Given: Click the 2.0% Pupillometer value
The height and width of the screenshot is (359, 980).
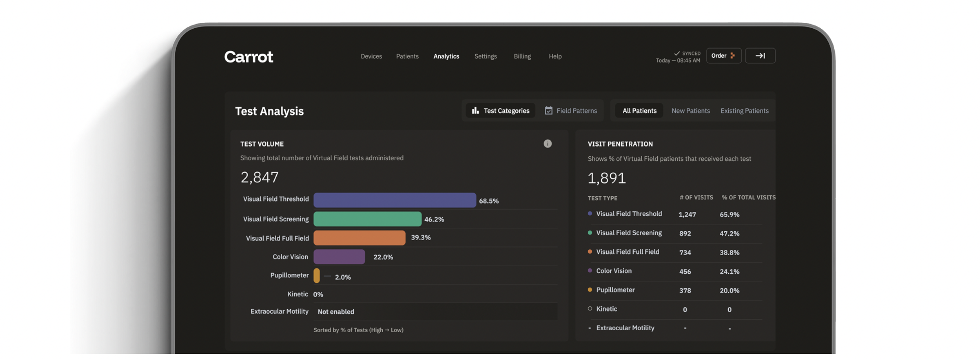Looking at the screenshot, I should (x=343, y=278).
